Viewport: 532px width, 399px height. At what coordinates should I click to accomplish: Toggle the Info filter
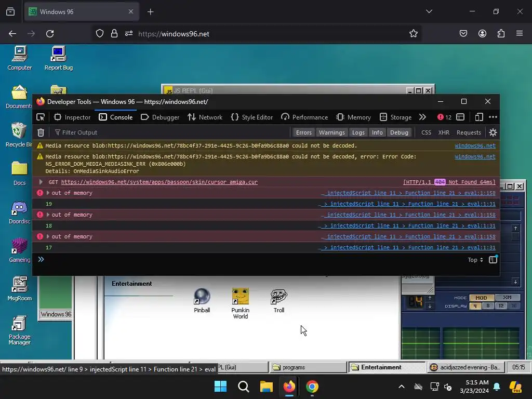tap(377, 132)
